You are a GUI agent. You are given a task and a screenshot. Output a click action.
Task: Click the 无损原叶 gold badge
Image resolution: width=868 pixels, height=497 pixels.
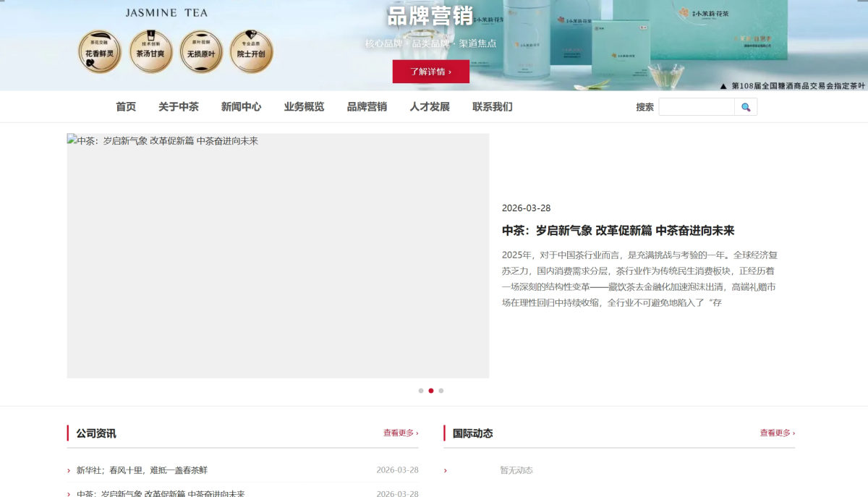tap(201, 51)
